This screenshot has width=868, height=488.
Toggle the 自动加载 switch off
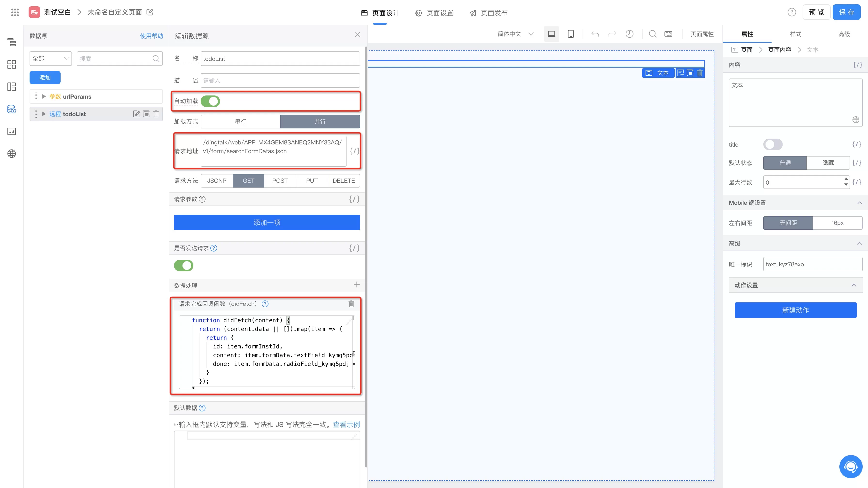point(210,101)
